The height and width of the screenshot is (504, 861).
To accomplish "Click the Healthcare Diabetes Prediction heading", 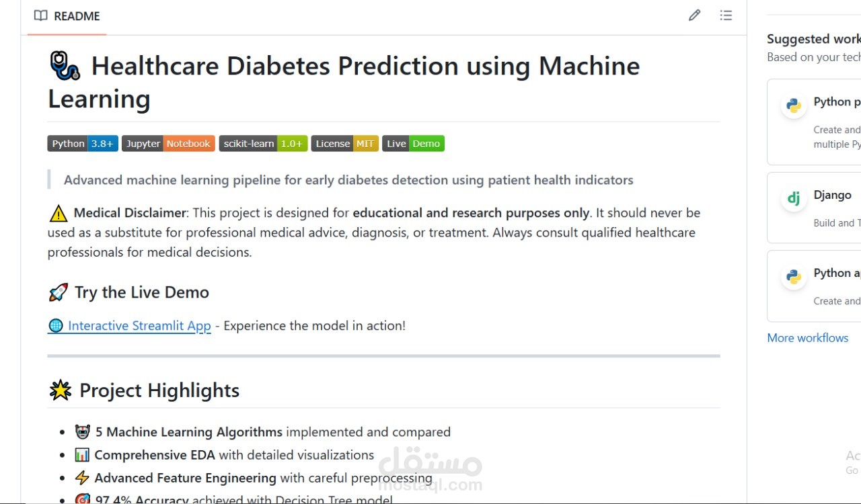I will coord(344,82).
